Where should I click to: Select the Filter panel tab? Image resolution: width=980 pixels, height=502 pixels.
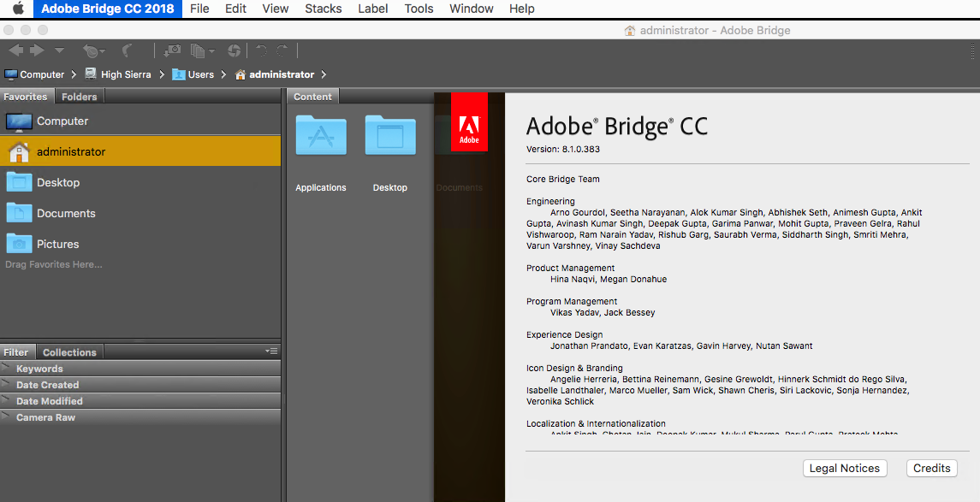coord(16,352)
